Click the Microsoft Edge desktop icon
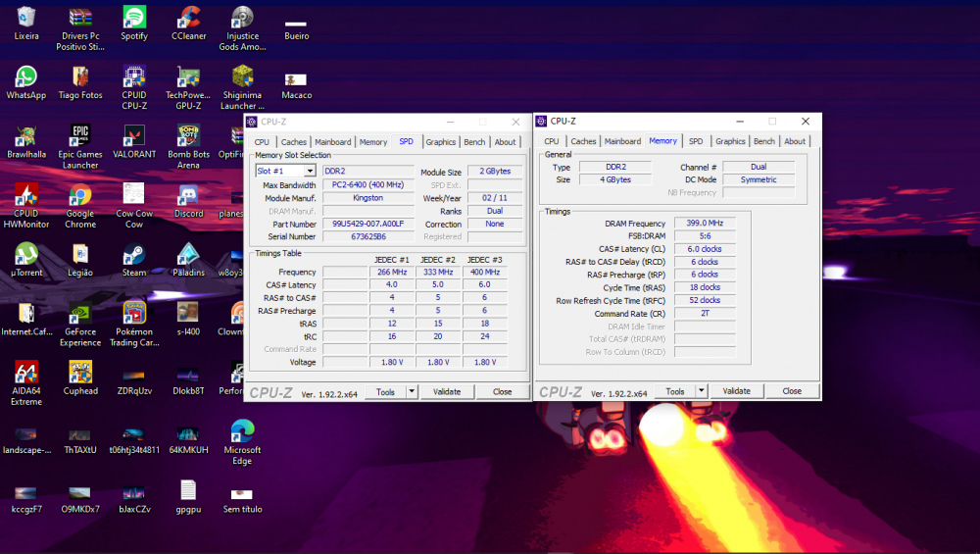This screenshot has width=980, height=554. click(x=242, y=432)
